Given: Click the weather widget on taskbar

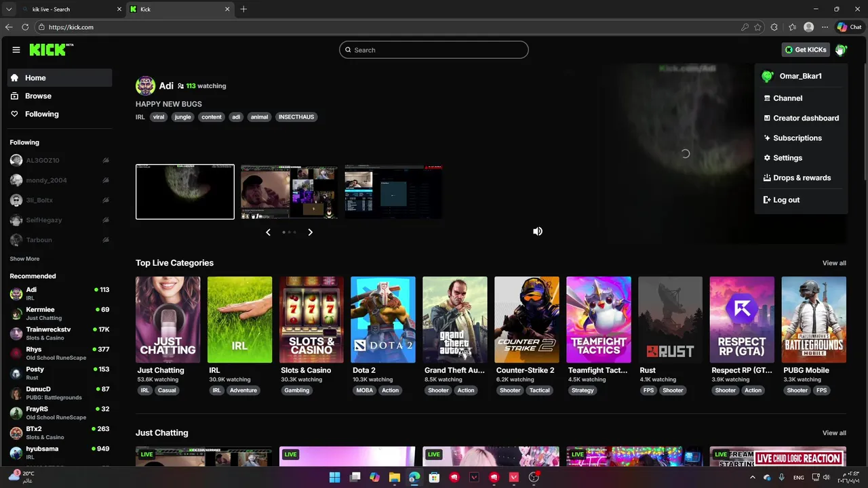Looking at the screenshot, I should coord(22,477).
